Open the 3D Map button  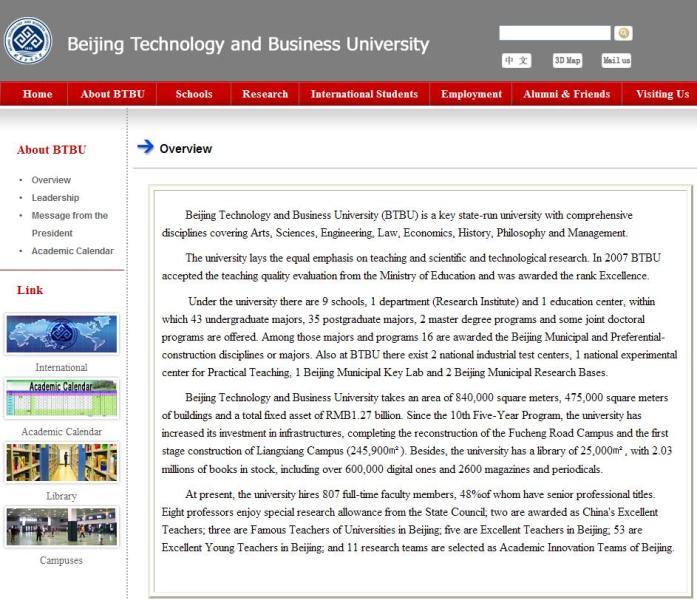567,60
